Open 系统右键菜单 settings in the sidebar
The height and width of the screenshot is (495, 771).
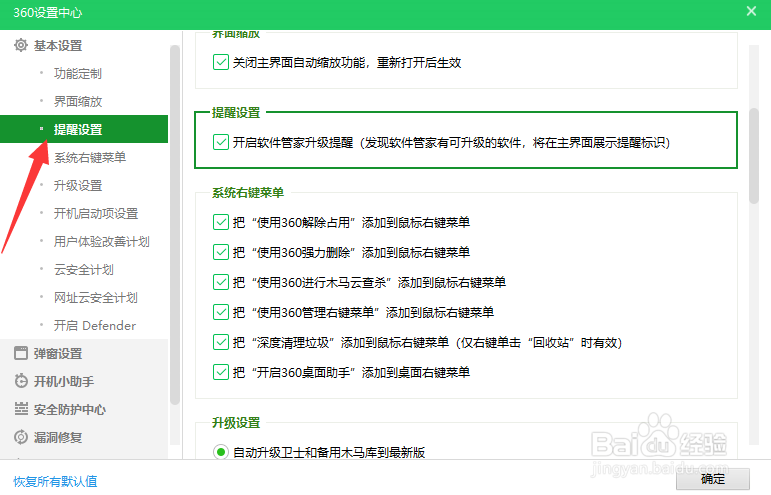90,157
